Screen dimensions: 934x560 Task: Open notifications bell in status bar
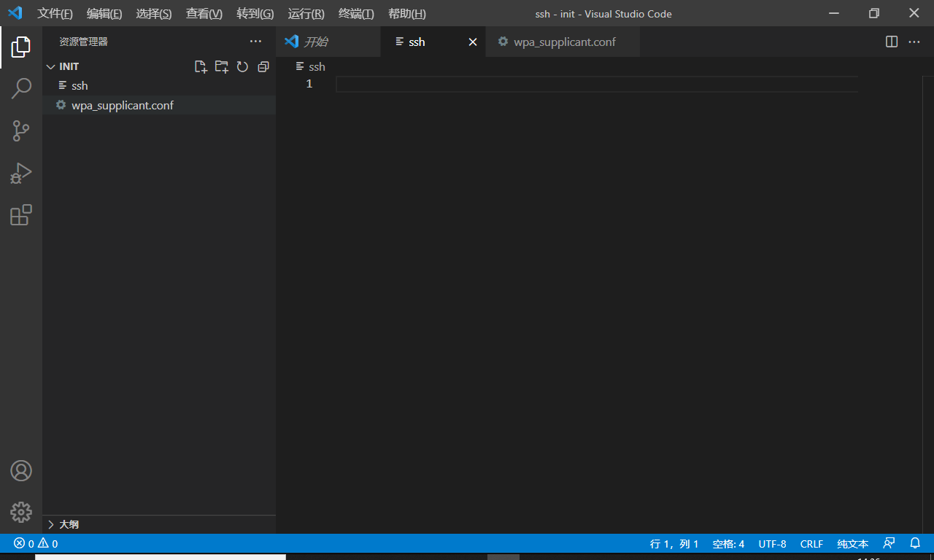[915, 543]
